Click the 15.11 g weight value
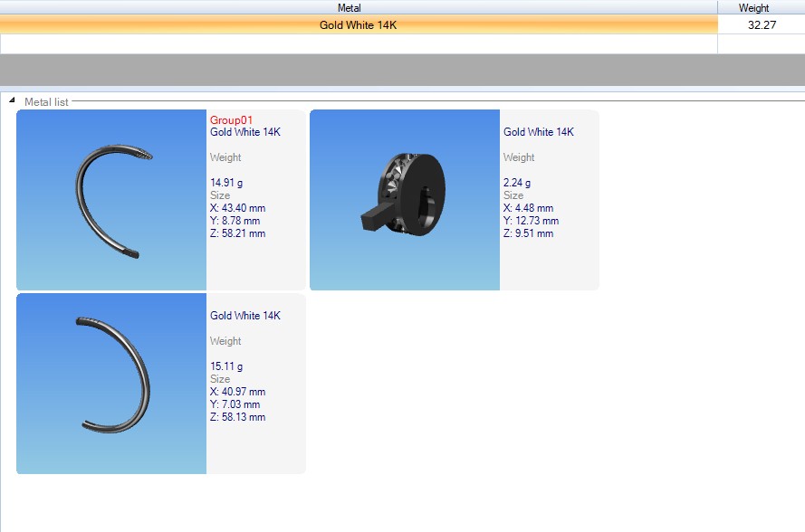 coord(226,366)
